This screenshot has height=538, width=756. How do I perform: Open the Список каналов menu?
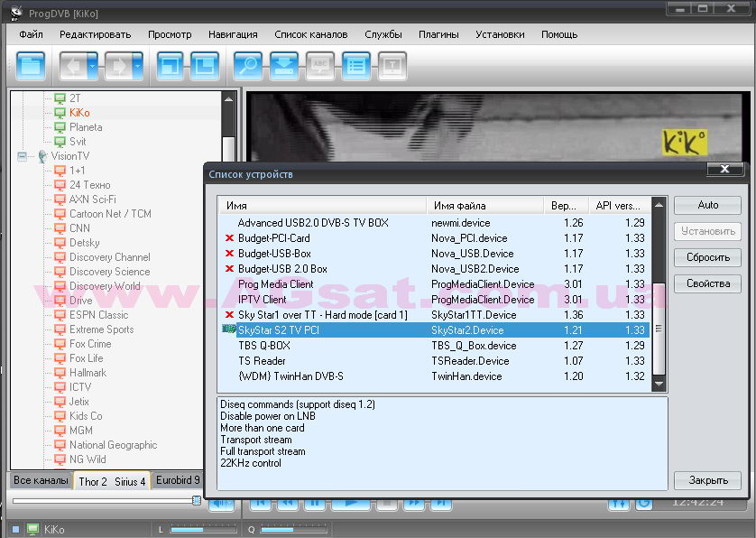(x=311, y=34)
